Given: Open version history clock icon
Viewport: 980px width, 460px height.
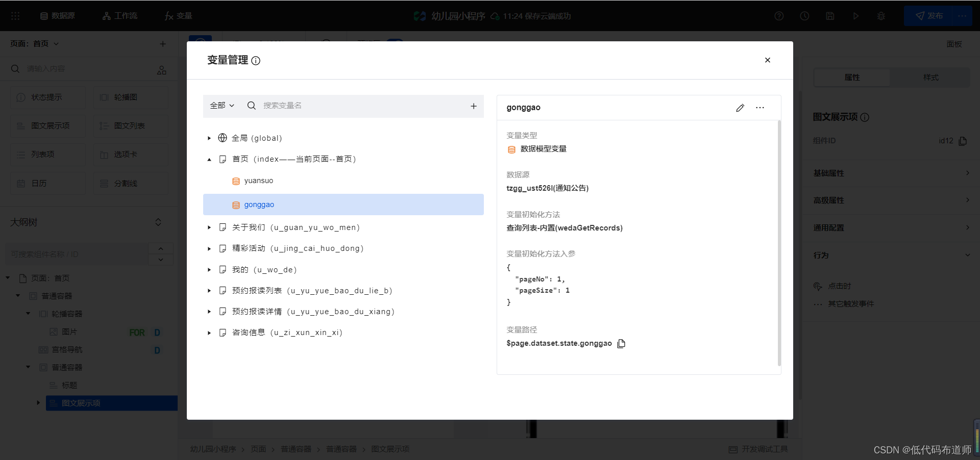Looking at the screenshot, I should point(804,16).
